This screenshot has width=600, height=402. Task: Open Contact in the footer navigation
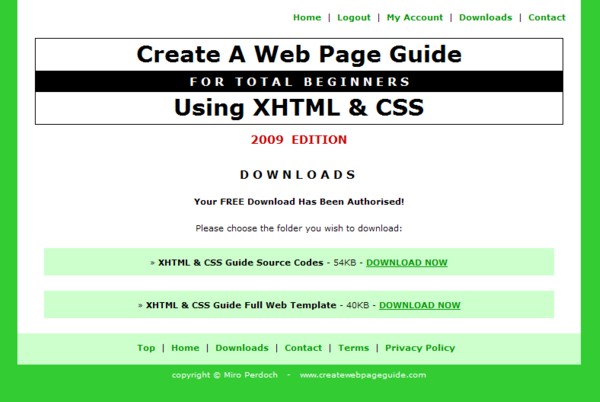coord(303,348)
